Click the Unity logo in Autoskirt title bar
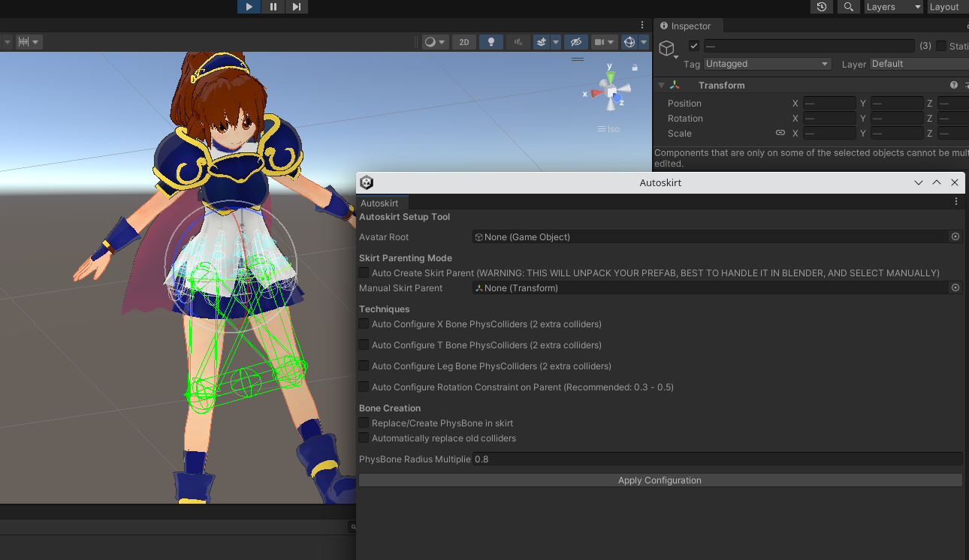 click(367, 182)
